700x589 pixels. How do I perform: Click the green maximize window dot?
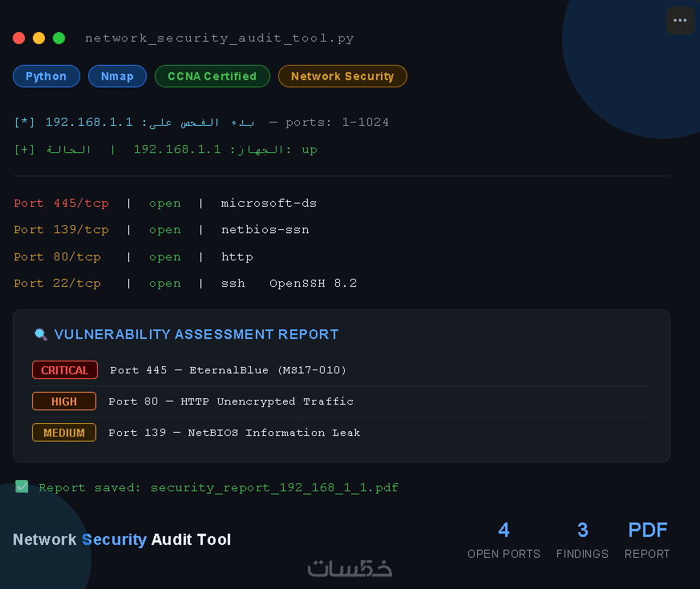59,38
